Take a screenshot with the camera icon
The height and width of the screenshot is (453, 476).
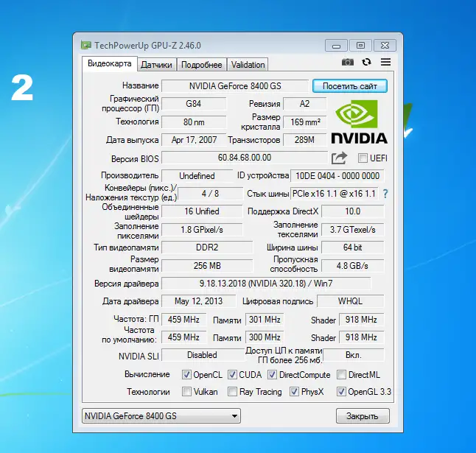348,62
